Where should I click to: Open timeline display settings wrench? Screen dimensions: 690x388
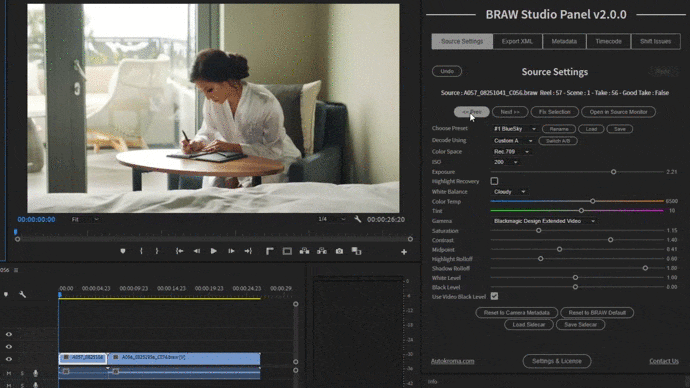(x=22, y=294)
